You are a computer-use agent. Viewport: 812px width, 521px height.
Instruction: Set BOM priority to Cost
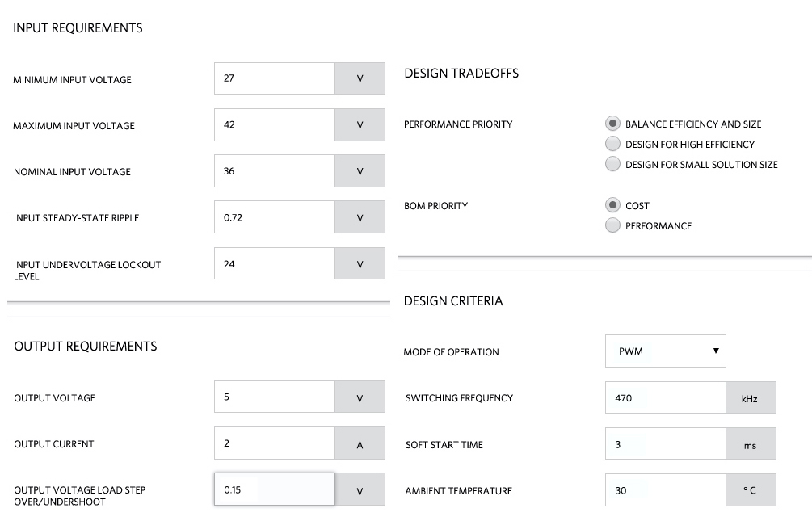[x=612, y=205]
